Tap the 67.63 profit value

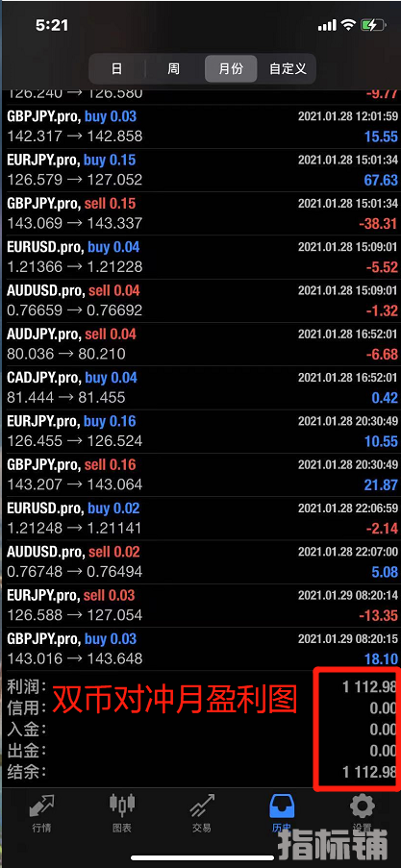point(381,180)
